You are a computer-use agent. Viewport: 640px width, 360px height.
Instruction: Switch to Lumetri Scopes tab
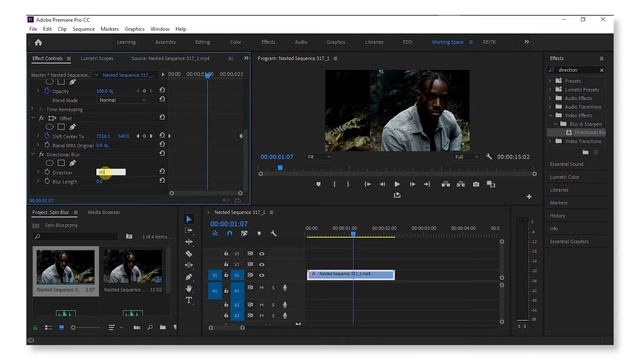coord(97,58)
